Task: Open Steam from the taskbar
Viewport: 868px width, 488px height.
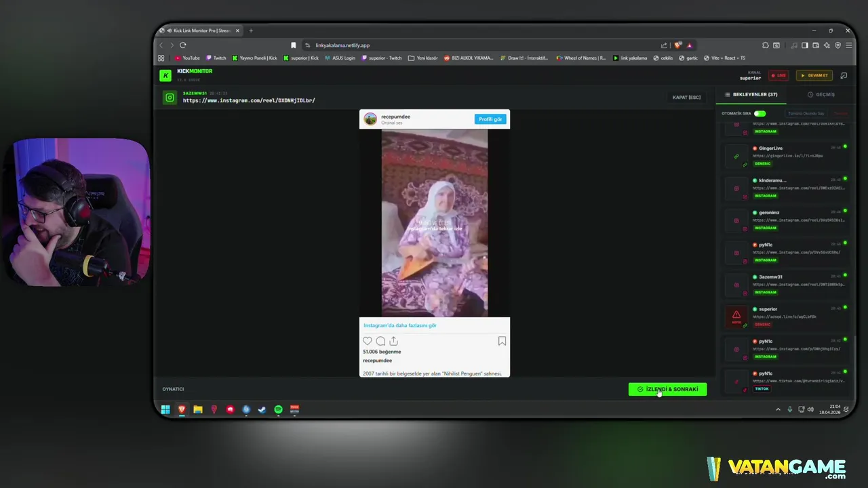Action: [x=262, y=409]
